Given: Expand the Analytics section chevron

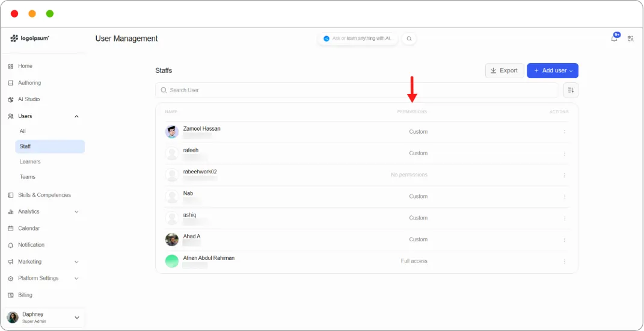Looking at the screenshot, I should (76, 212).
